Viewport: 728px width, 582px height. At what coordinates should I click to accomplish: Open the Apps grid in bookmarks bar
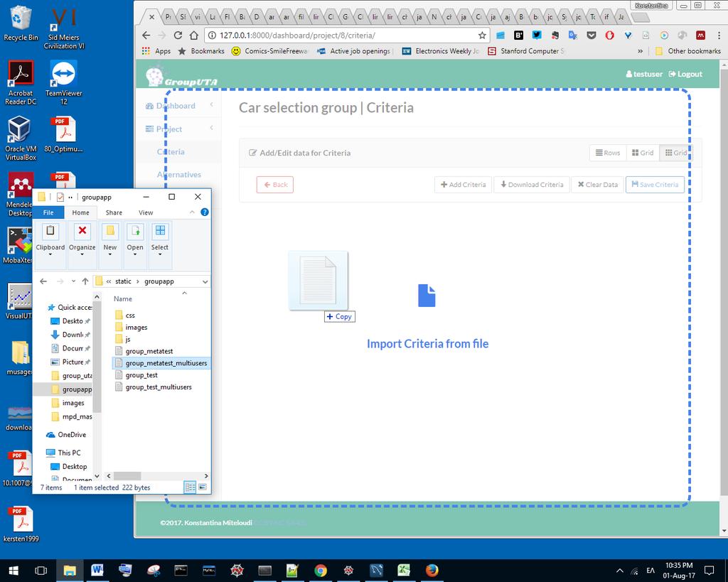tap(156, 51)
